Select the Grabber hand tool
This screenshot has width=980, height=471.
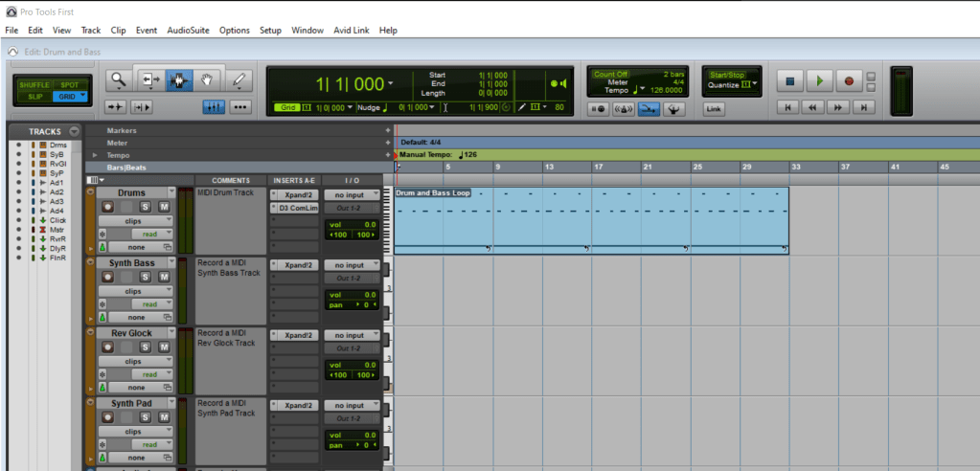coord(206,81)
